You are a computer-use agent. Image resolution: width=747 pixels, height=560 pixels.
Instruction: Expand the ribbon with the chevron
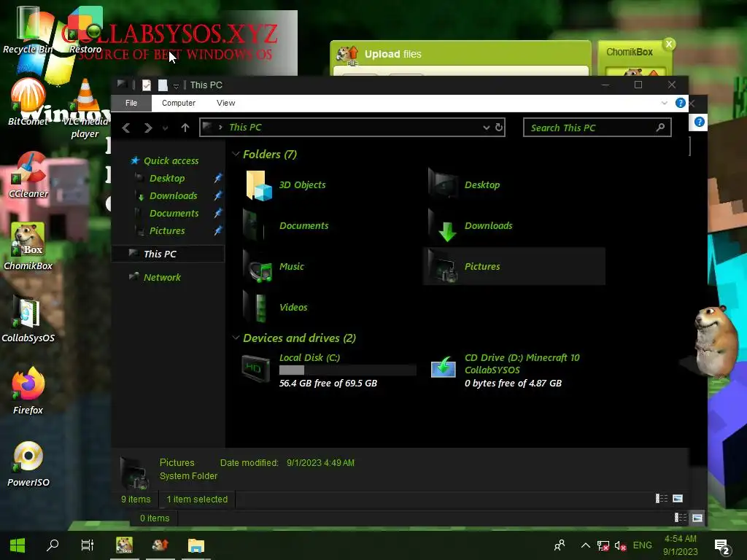pyautogui.click(x=665, y=103)
